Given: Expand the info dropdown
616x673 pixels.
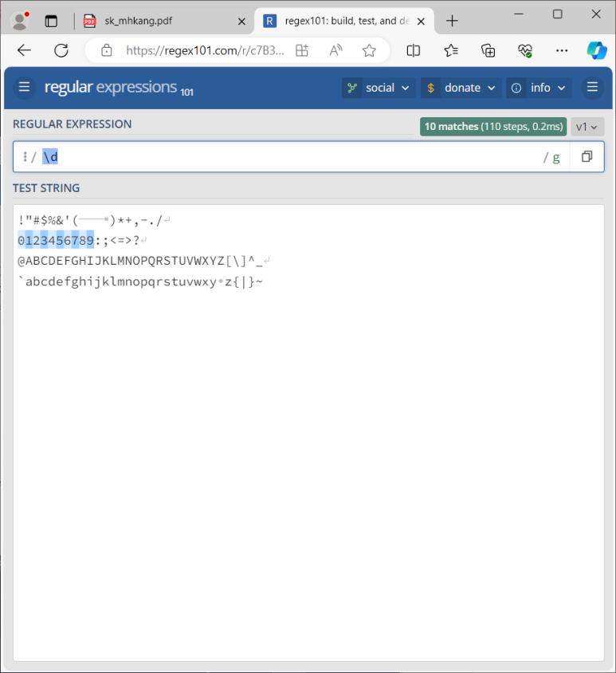Looking at the screenshot, I should [x=539, y=88].
